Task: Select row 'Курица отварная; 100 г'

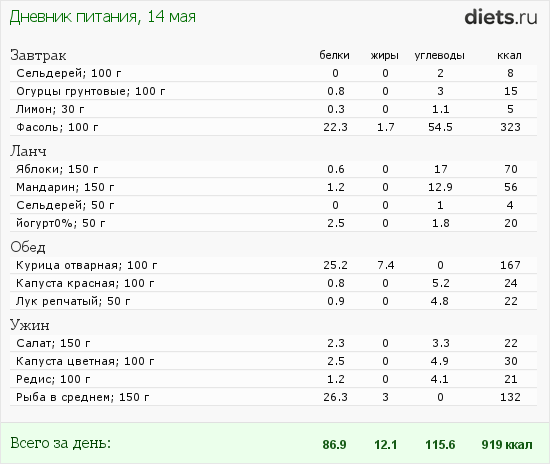Action: [273, 265]
